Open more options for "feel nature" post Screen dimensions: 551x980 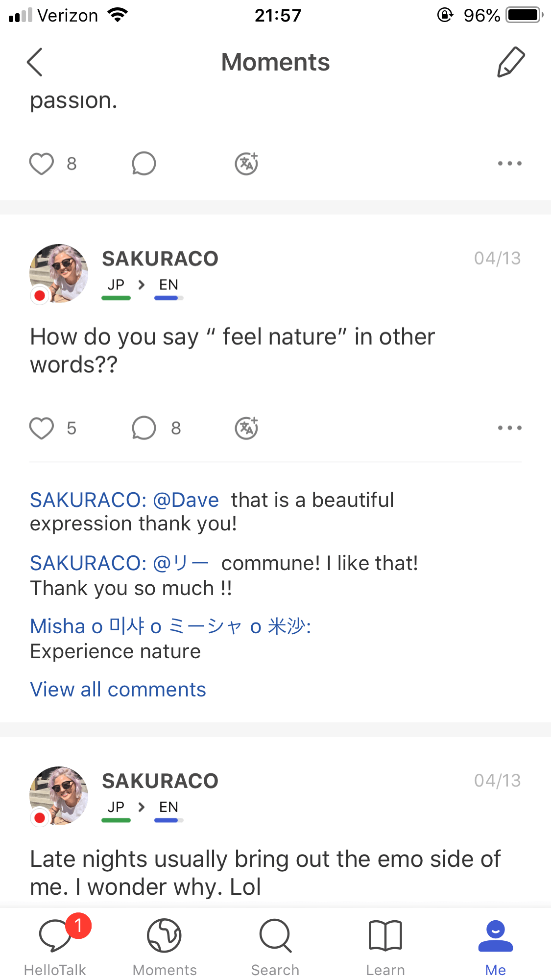(x=509, y=428)
